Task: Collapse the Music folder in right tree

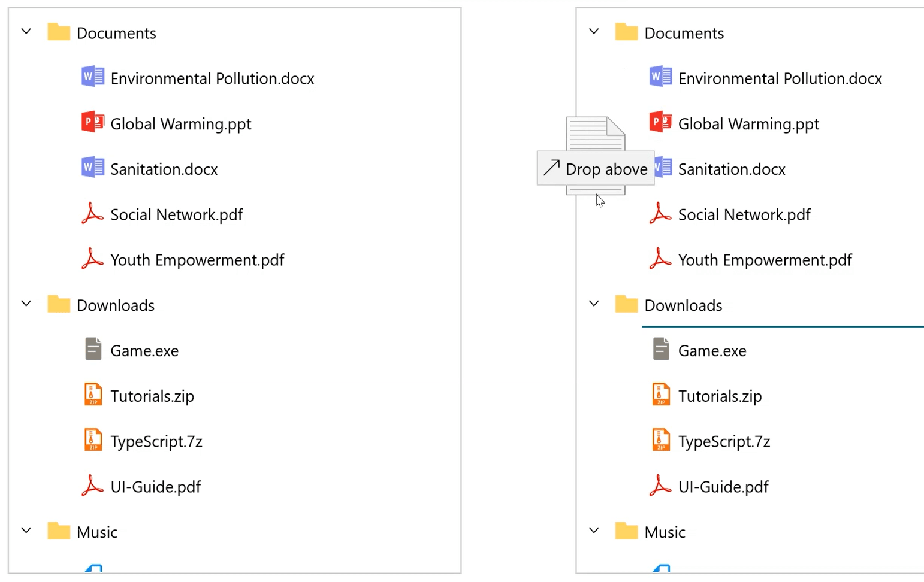Action: click(594, 531)
